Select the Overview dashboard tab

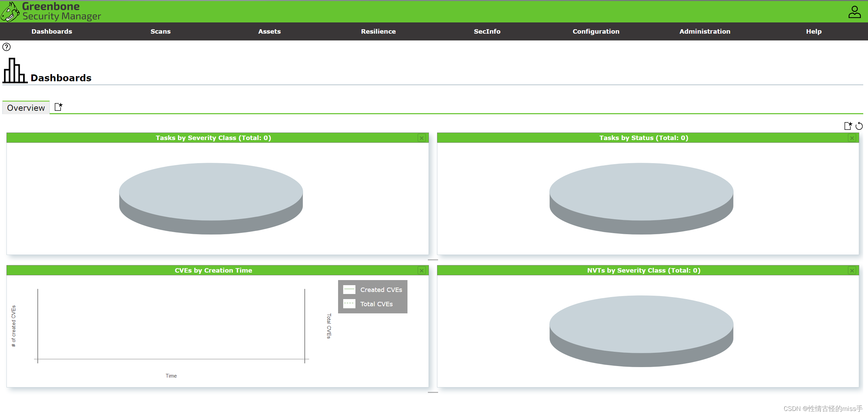(x=26, y=108)
